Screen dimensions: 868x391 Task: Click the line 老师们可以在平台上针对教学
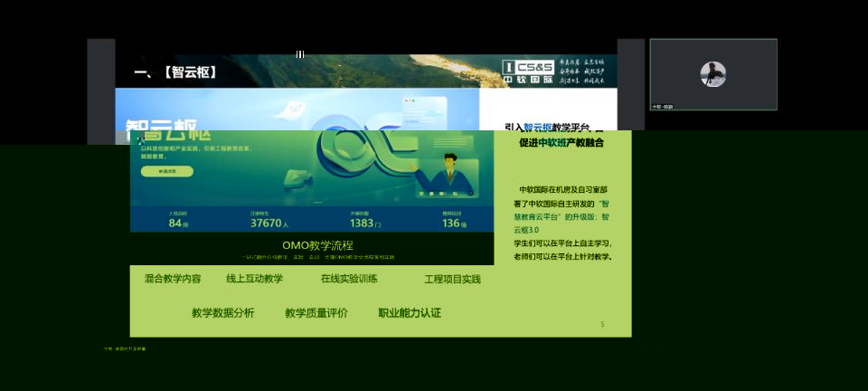[562, 256]
